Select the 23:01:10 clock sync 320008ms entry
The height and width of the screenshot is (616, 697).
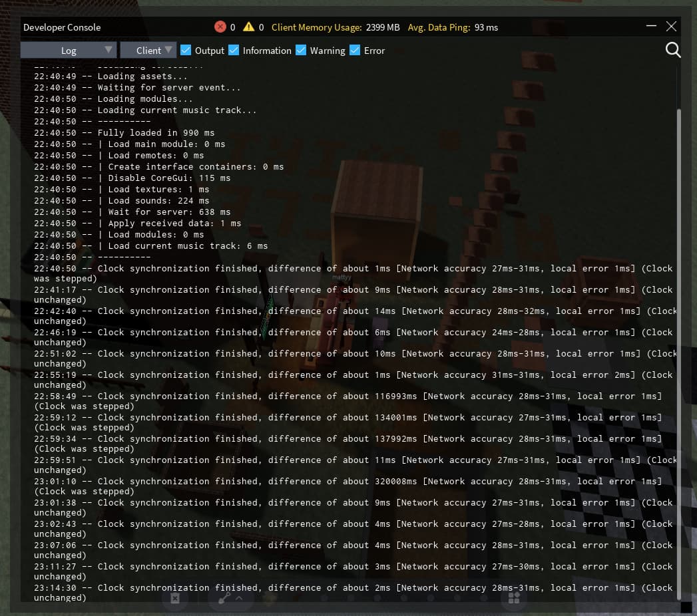click(x=348, y=486)
